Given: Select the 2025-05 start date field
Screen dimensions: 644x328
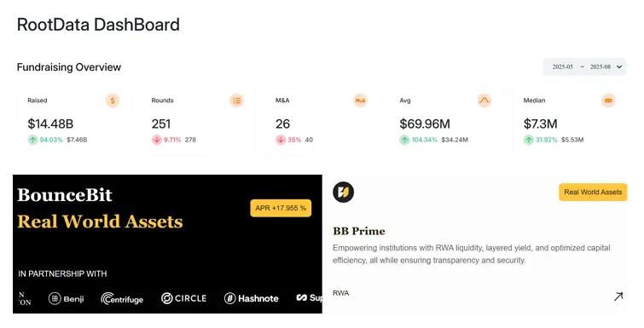Looking at the screenshot, I should (562, 66).
